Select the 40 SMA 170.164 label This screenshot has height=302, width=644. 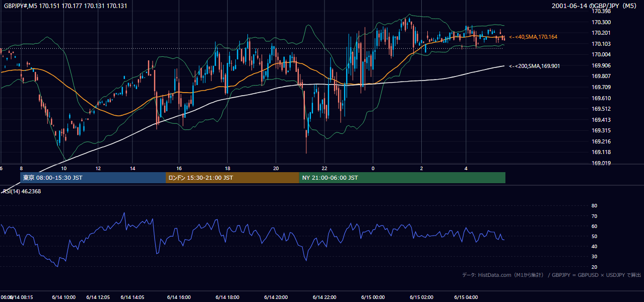(533, 37)
